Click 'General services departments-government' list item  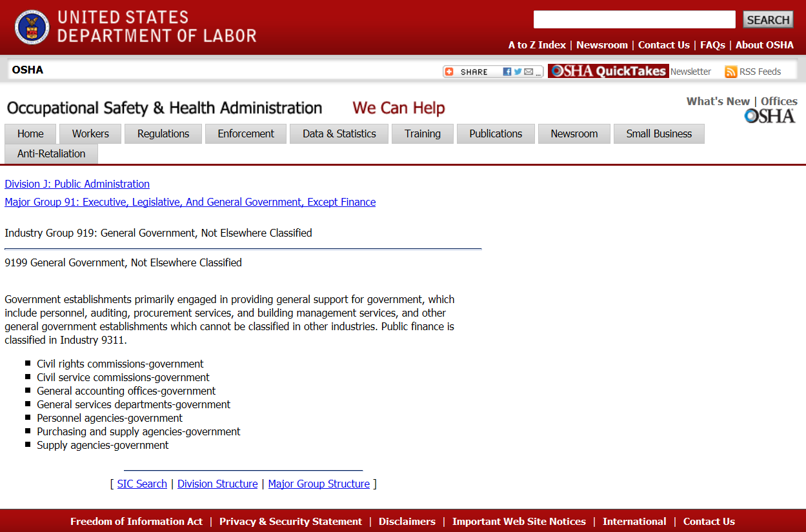[134, 404]
